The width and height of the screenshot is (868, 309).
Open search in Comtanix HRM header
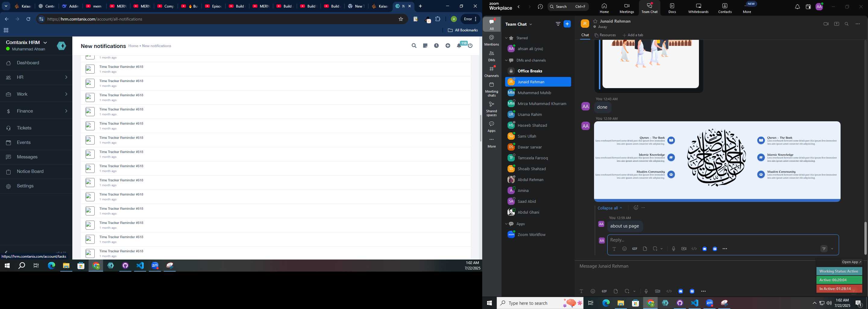tap(414, 46)
